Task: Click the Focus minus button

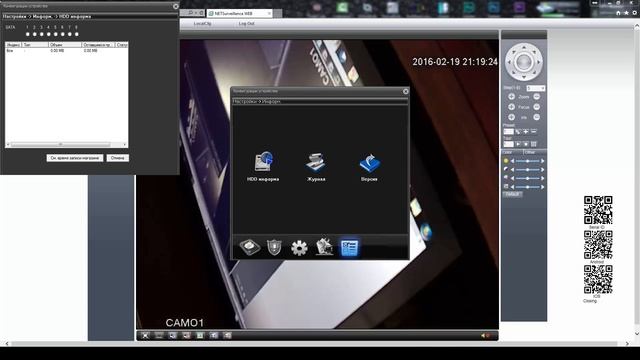Action: point(537,107)
